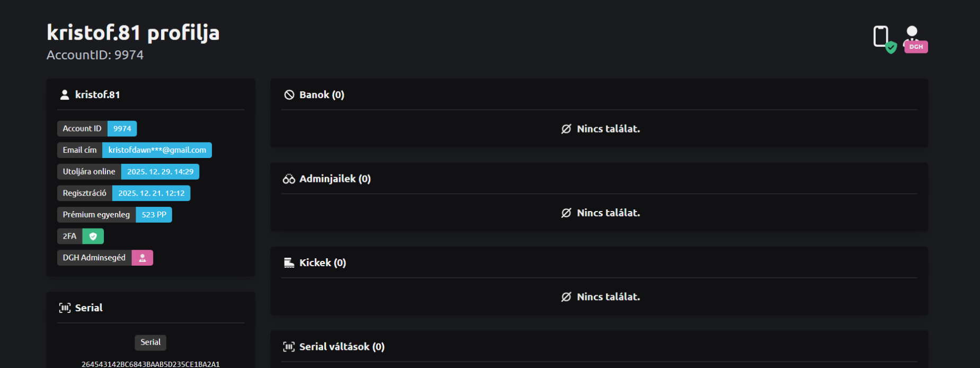Click the barcode icon beside Serial változások

point(289,347)
